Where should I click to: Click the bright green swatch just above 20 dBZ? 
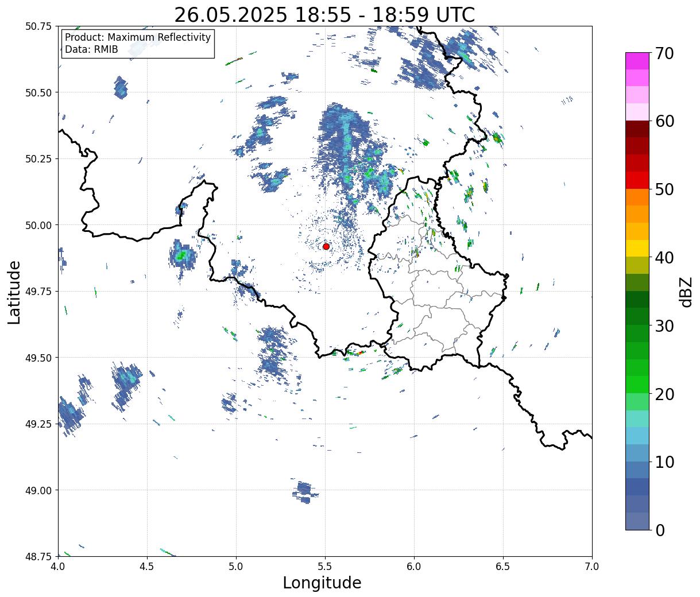[x=637, y=385]
